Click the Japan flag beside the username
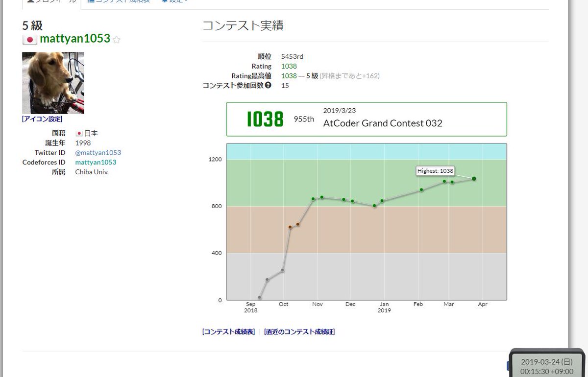588x377 pixels. [x=30, y=40]
